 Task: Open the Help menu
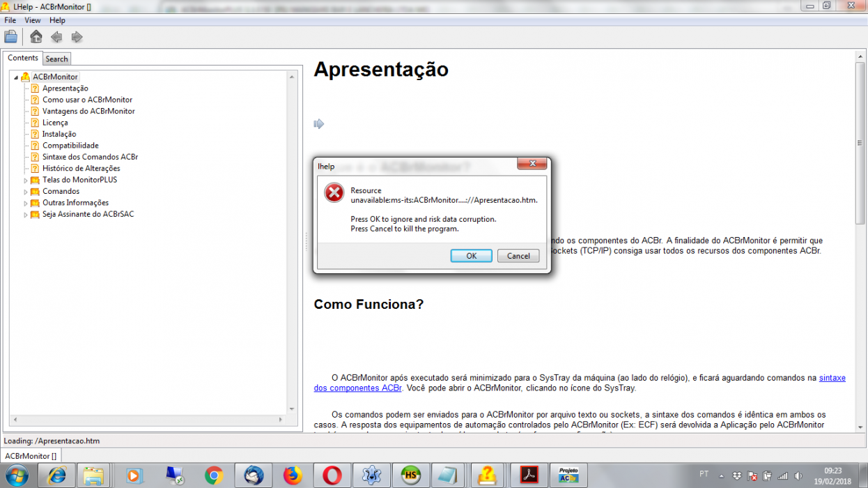tap(57, 20)
